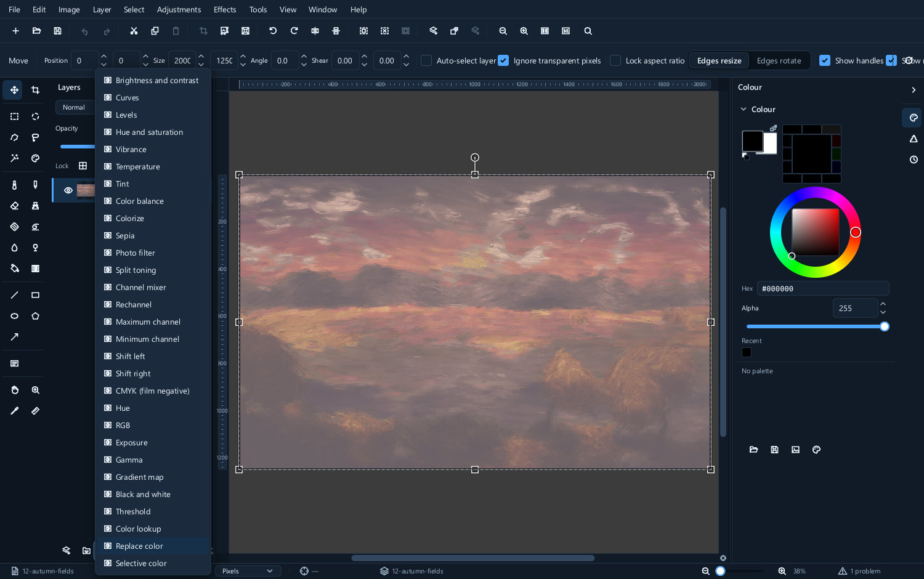The image size is (924, 579).
Task: Click the foreground black colour swatch
Action: coord(752,141)
